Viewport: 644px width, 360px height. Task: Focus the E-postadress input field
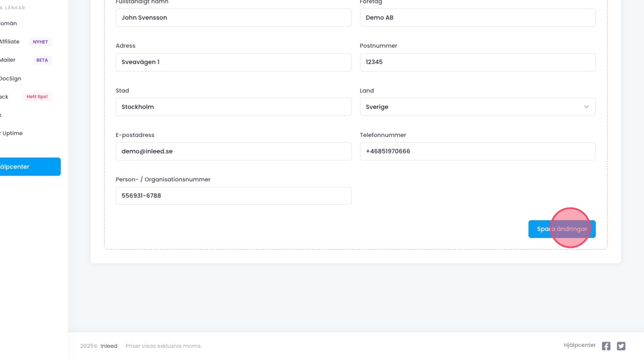click(x=233, y=151)
